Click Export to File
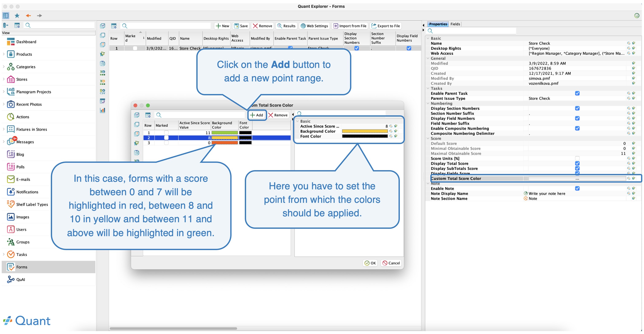This screenshot has height=334, width=644. pyautogui.click(x=385, y=26)
